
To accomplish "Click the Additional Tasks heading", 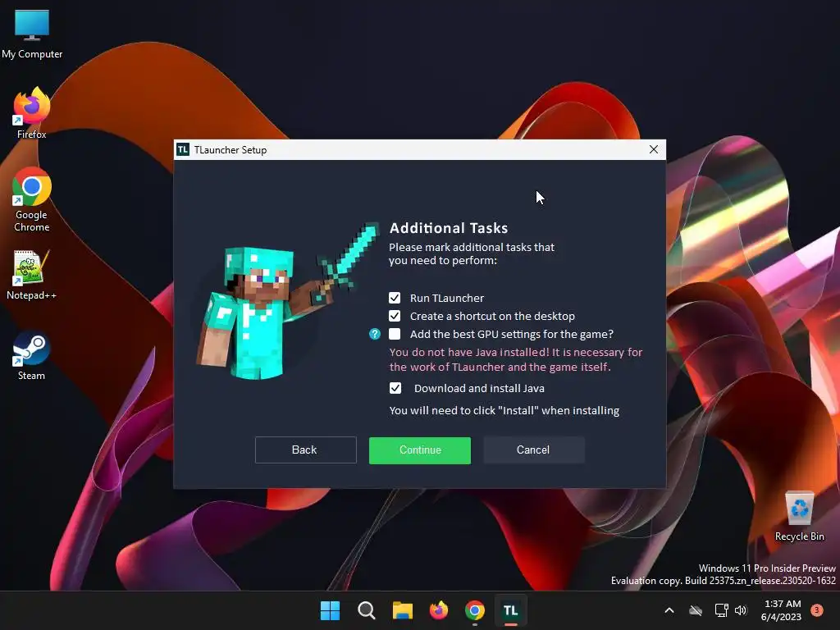I will [449, 228].
